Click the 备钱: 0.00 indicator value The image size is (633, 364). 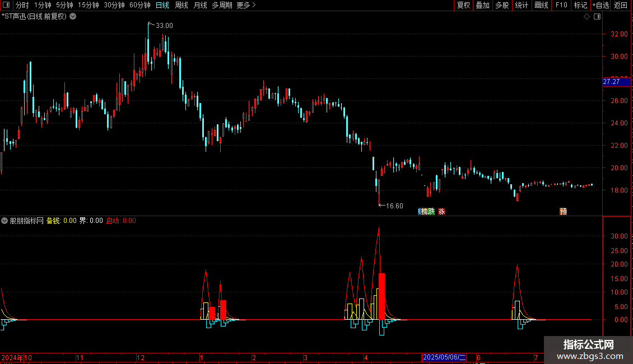tap(62, 221)
